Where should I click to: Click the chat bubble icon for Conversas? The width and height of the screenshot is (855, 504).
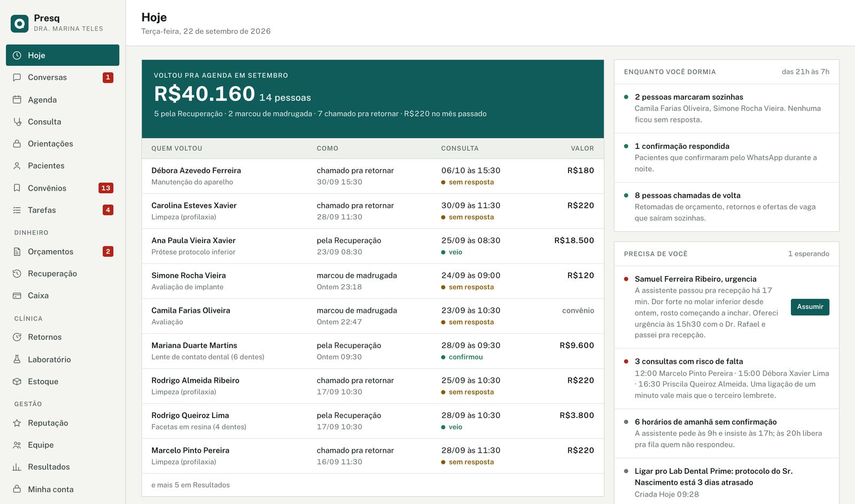point(17,77)
